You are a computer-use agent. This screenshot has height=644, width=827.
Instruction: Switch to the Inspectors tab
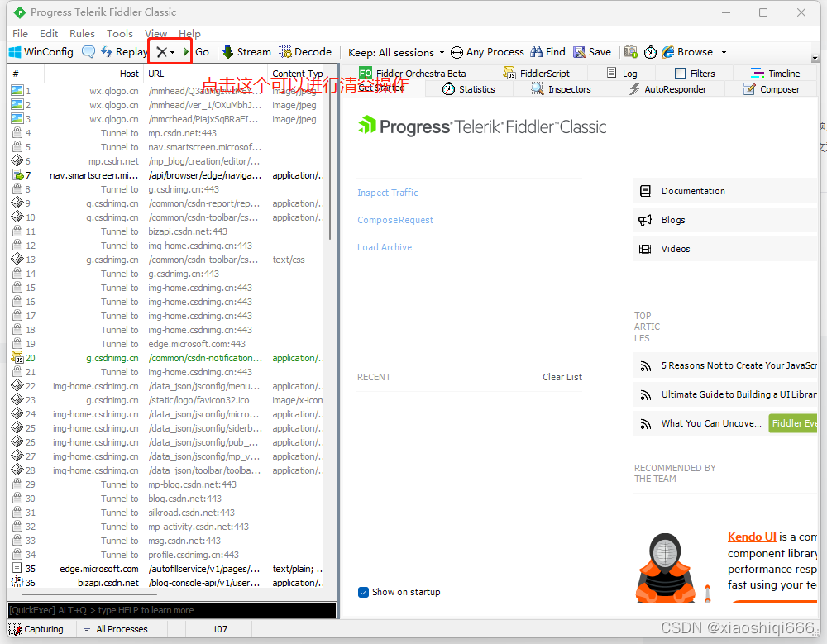[561, 89]
